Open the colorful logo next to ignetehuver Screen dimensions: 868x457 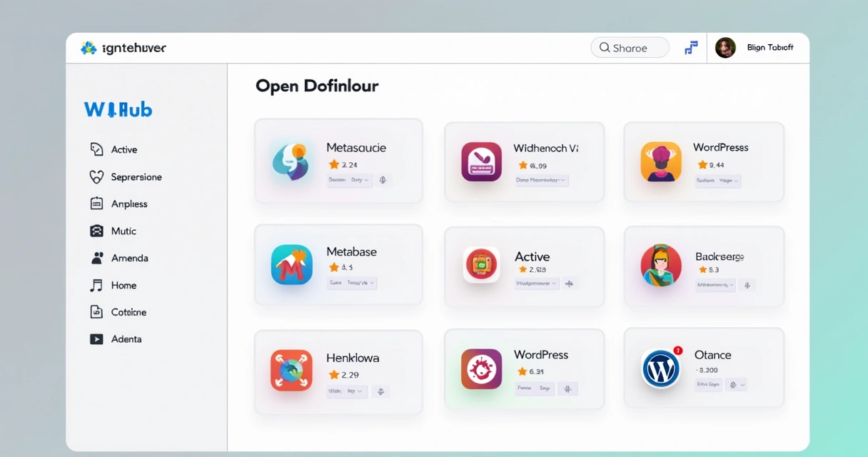click(89, 47)
